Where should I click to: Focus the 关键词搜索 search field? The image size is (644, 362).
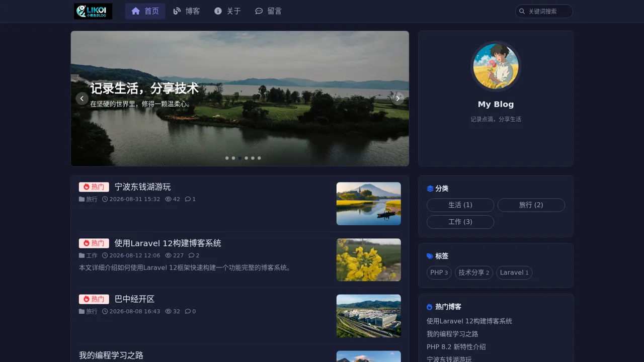click(544, 11)
